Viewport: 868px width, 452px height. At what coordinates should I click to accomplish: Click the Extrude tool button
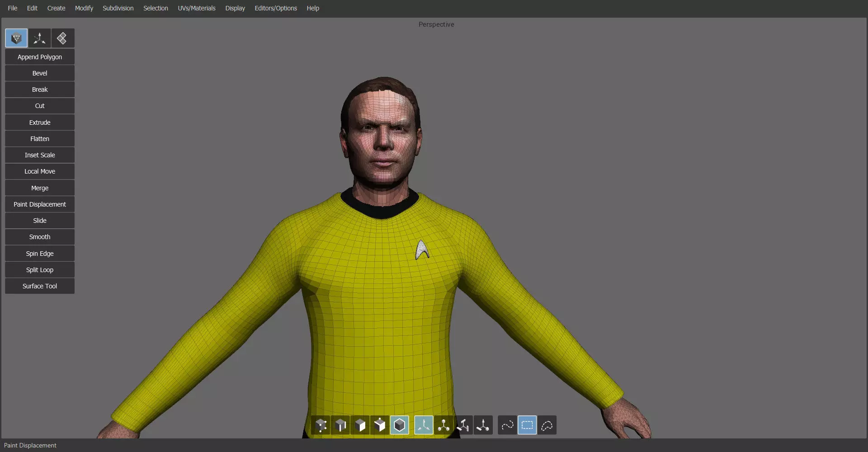click(40, 122)
